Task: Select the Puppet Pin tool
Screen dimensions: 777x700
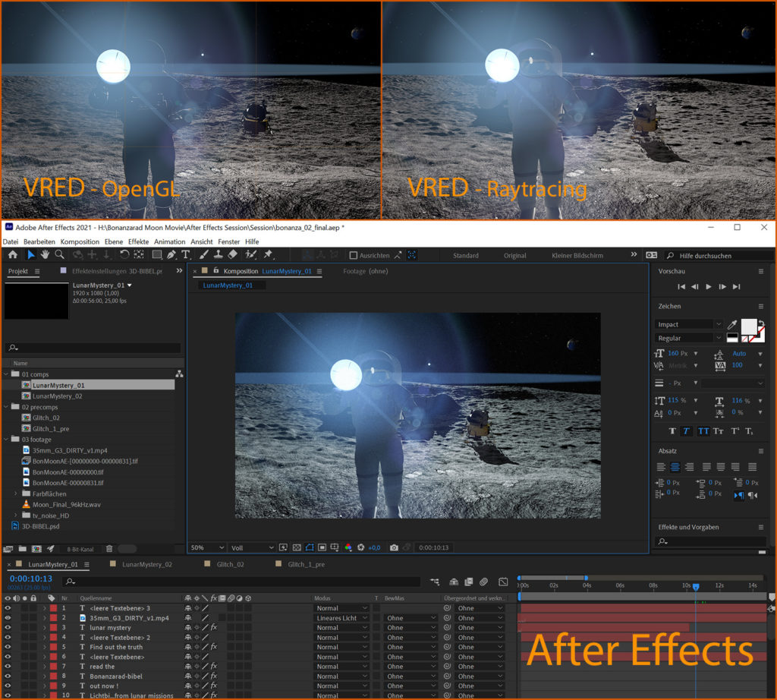Action: coord(268,255)
